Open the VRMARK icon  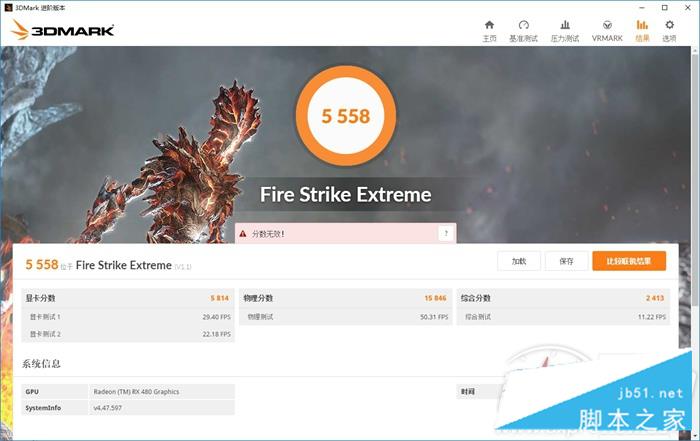click(607, 25)
